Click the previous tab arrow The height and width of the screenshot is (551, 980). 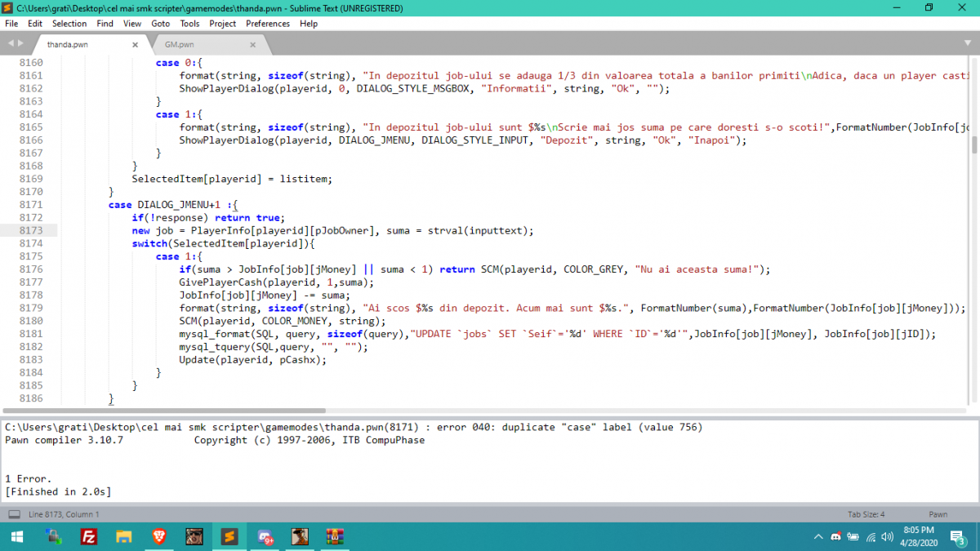(11, 43)
